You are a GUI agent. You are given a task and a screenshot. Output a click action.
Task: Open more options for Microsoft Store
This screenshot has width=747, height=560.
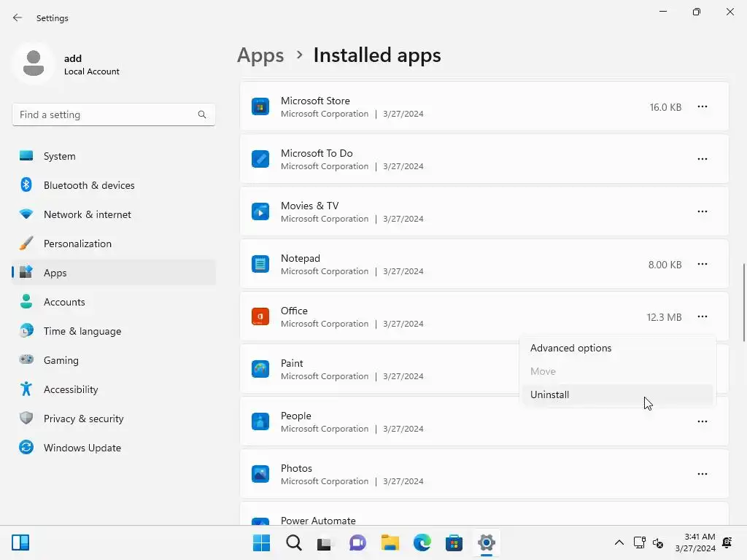703,106
